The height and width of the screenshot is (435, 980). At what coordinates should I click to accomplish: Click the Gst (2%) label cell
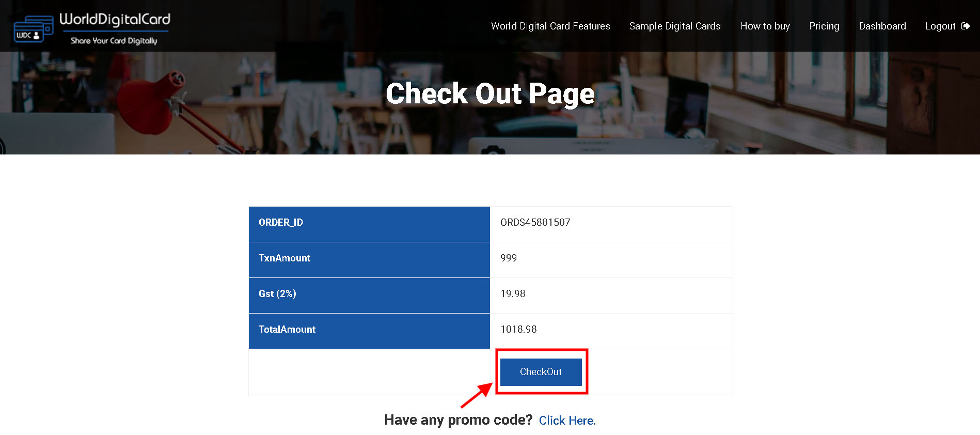point(369,296)
